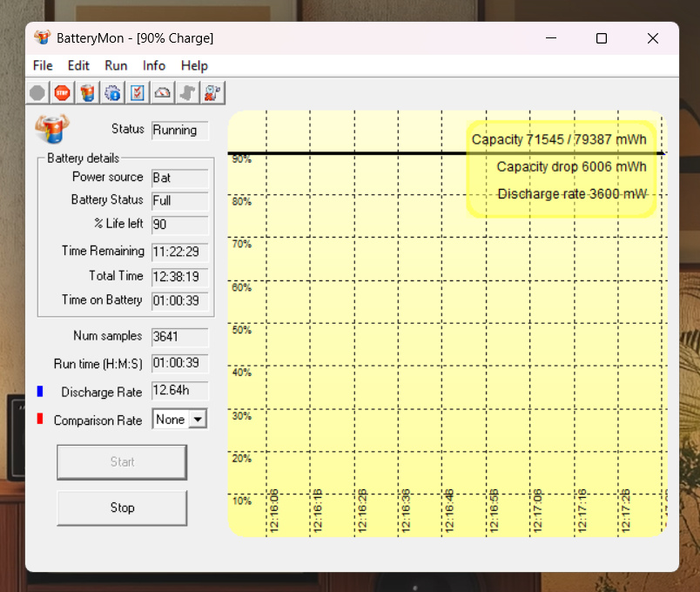Open the Info menu
Screen dimensions: 700x592
(154, 65)
